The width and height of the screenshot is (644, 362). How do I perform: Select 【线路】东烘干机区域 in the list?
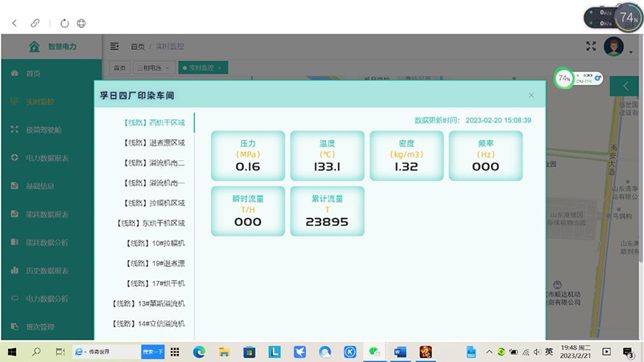click(151, 223)
